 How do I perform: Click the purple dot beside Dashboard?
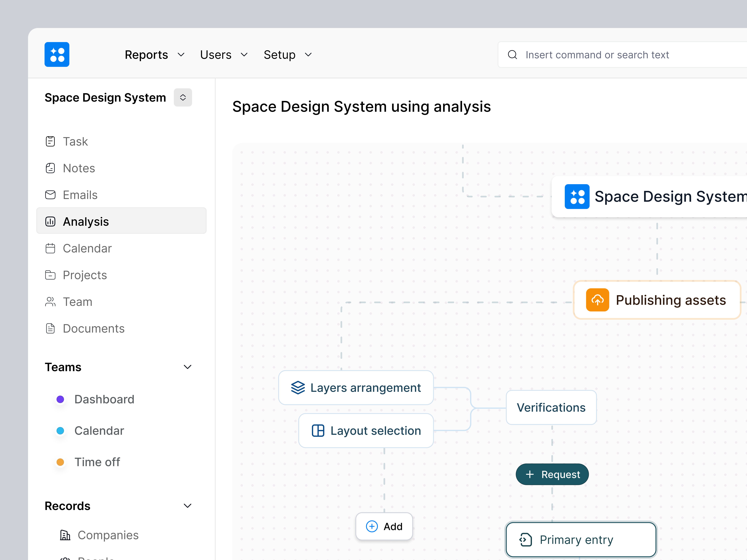pyautogui.click(x=60, y=399)
